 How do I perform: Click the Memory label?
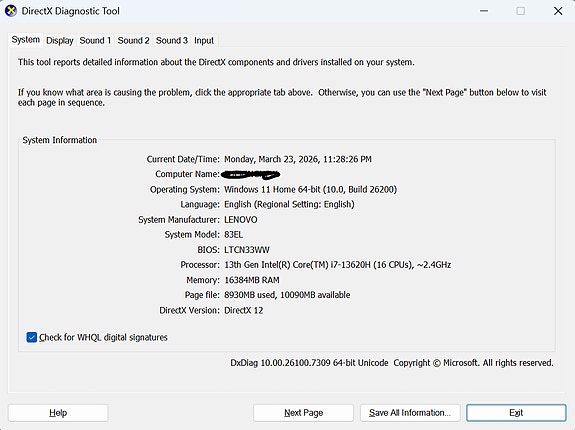coord(203,280)
